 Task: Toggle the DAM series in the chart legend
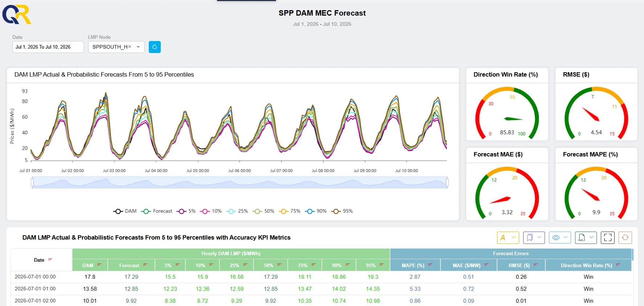coord(125,211)
